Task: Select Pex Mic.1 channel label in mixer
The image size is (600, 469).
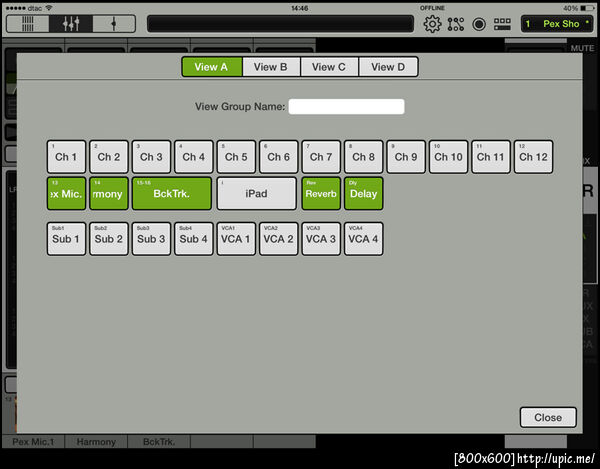Action: [33, 441]
